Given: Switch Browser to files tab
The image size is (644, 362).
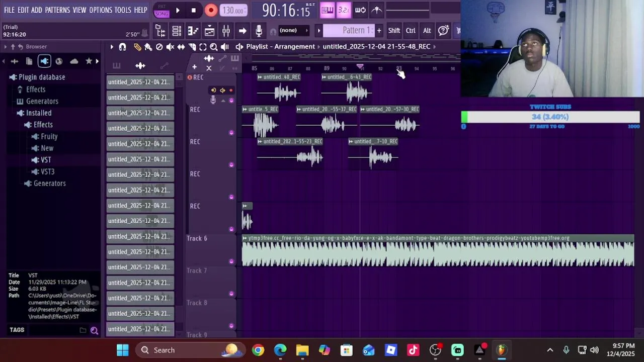Looking at the screenshot, I should coord(29,61).
